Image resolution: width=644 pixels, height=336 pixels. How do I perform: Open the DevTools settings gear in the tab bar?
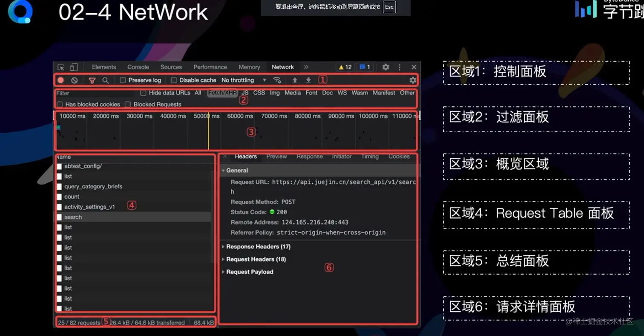point(385,67)
